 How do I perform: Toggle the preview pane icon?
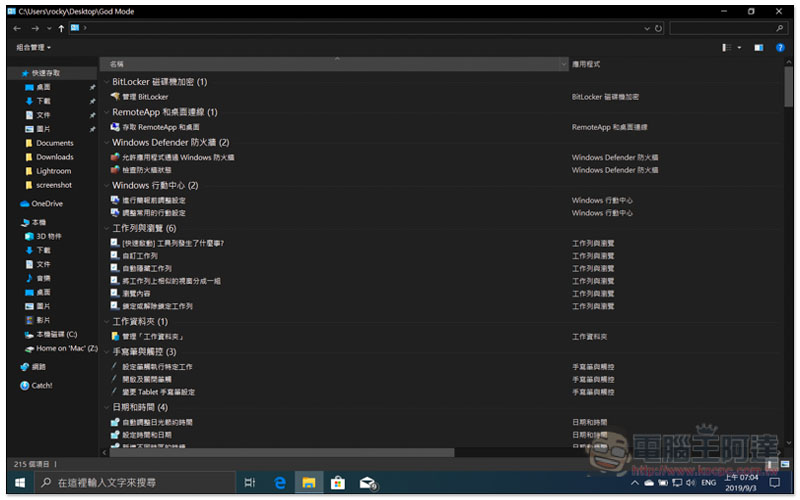point(758,47)
